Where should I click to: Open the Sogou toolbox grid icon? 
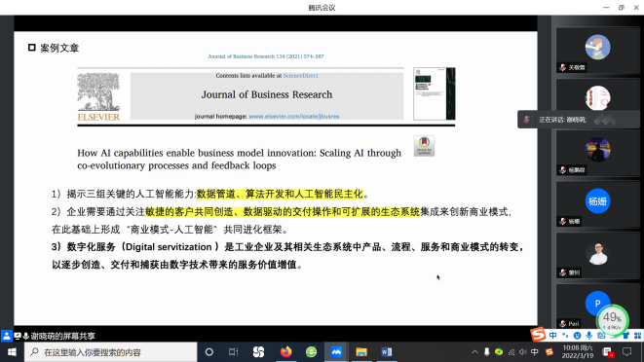(637, 336)
